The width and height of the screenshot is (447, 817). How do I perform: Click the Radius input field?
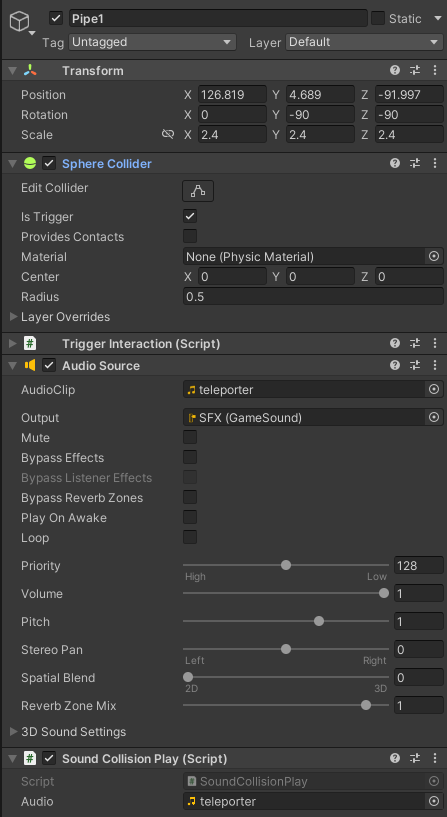[313, 296]
